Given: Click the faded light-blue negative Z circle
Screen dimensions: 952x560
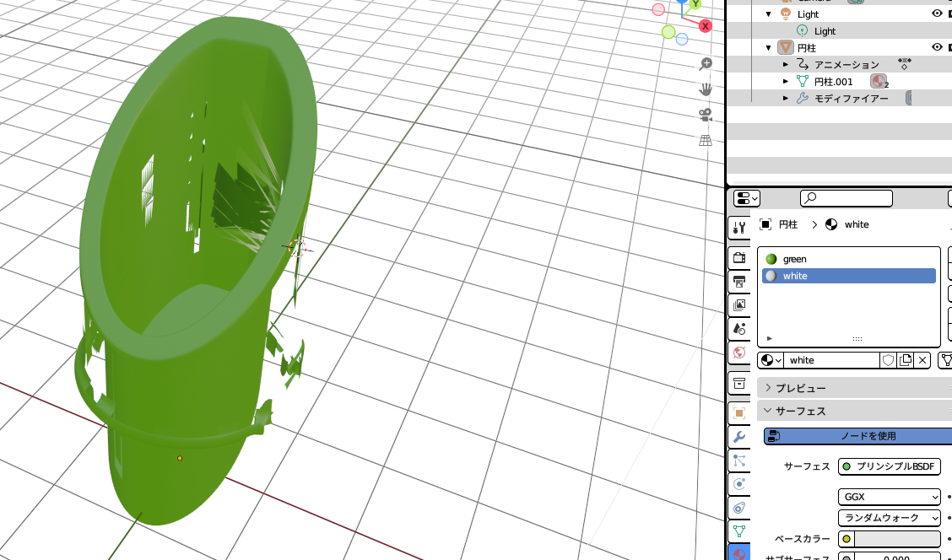Looking at the screenshot, I should (682, 40).
